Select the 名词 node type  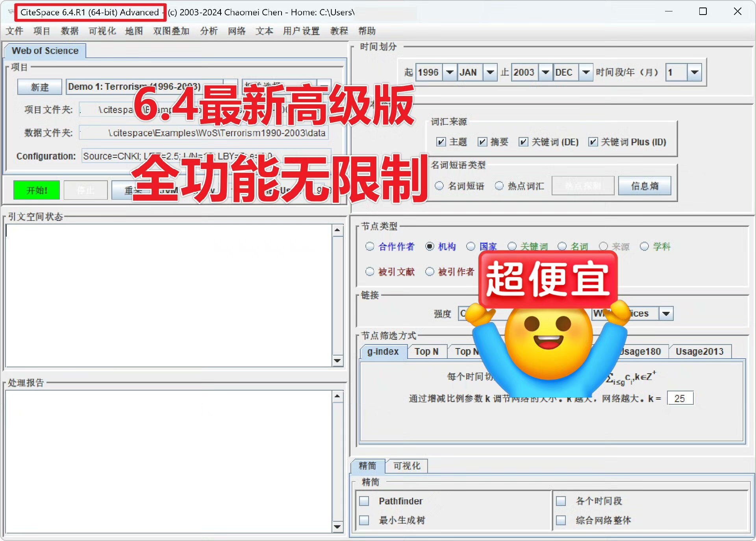562,246
